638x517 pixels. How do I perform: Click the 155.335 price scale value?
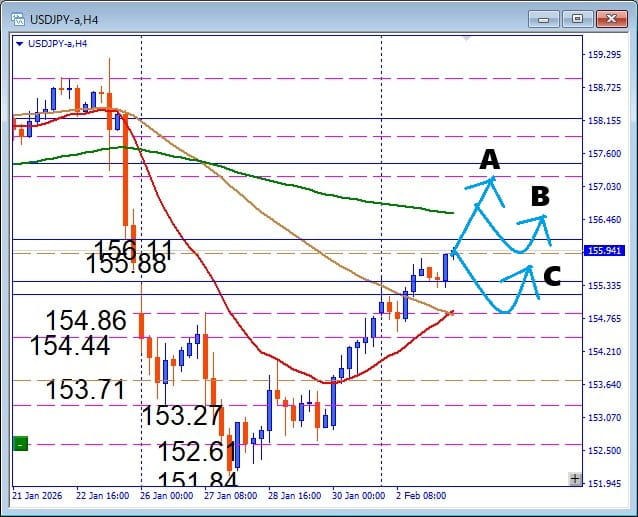tap(605, 286)
